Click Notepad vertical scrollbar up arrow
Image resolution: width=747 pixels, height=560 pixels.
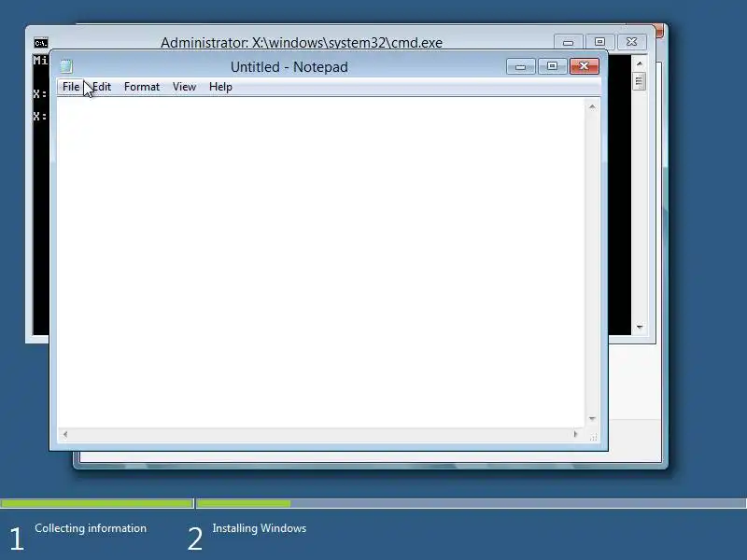click(592, 106)
